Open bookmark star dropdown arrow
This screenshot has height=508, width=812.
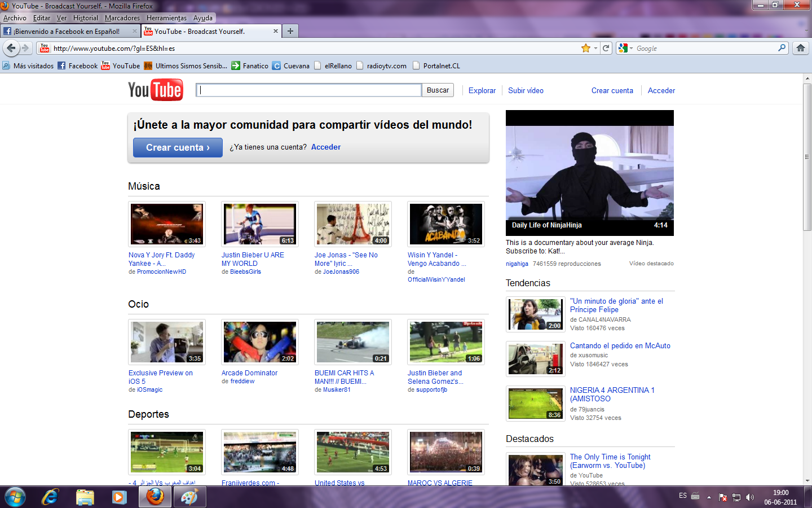click(x=595, y=48)
